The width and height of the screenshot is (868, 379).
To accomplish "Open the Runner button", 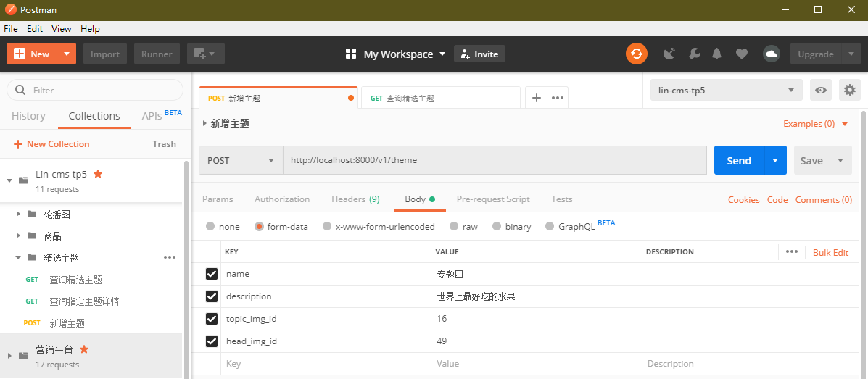I will 157,54.
